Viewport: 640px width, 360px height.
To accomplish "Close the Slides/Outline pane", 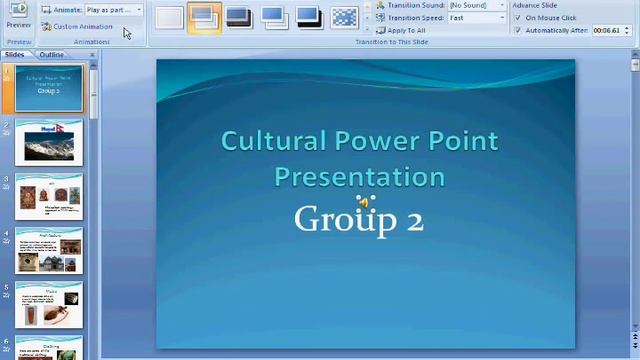I will (x=92, y=55).
